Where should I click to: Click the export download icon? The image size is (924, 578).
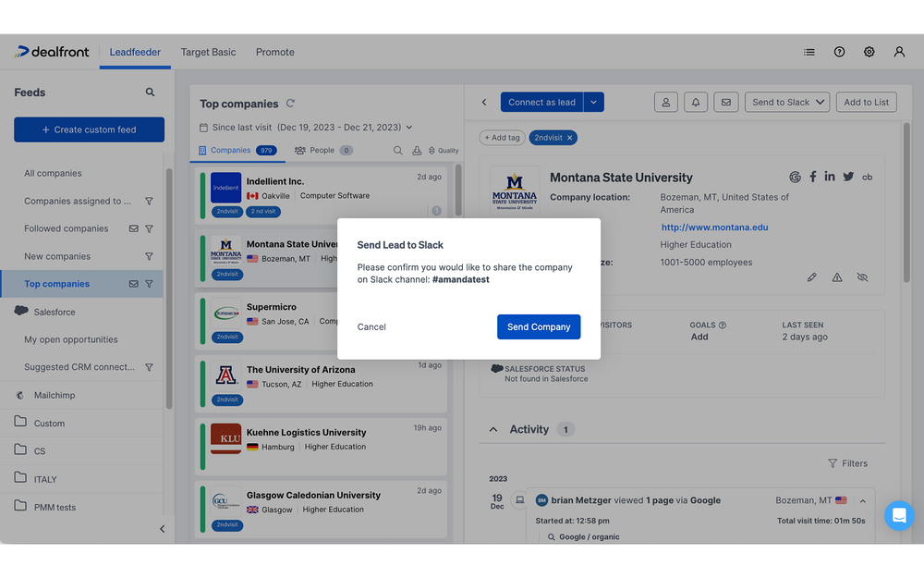[417, 151]
